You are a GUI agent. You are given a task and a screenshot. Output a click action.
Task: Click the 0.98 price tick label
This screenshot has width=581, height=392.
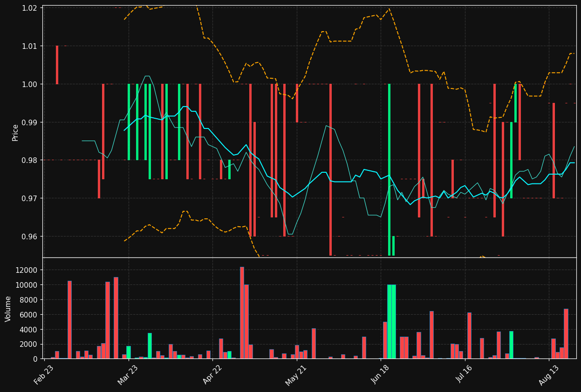(x=30, y=160)
